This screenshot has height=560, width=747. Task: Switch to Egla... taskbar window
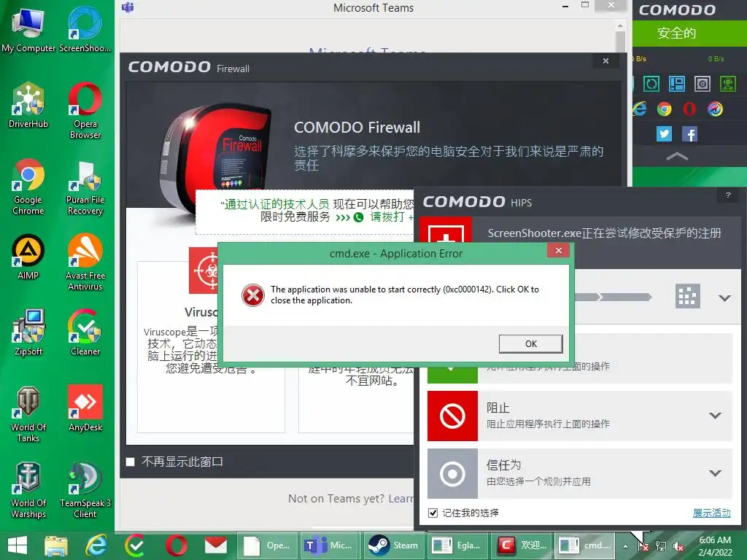tap(457, 545)
